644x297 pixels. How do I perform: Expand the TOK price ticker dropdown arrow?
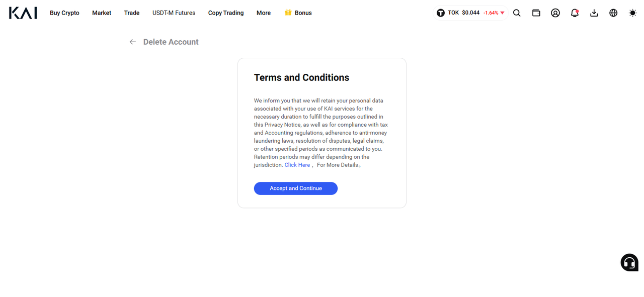click(x=502, y=13)
